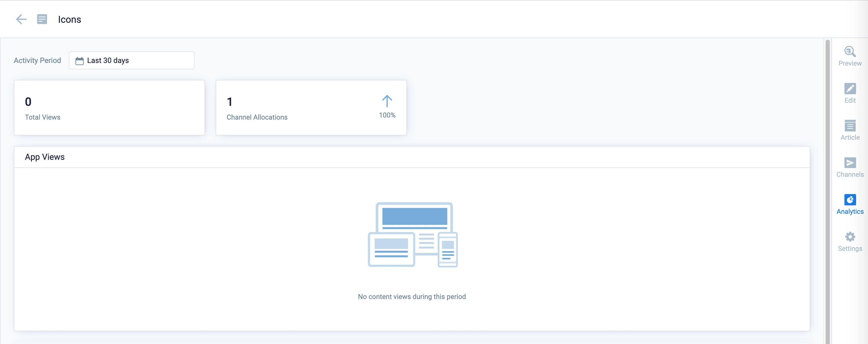Click the Icons page title
The image size is (868, 344).
click(69, 20)
